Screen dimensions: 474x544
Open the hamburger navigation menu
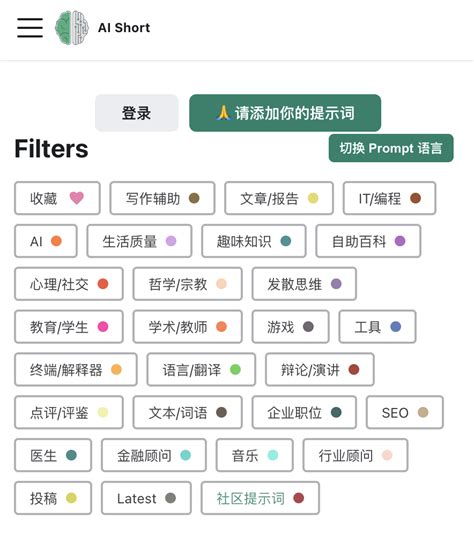(x=30, y=28)
